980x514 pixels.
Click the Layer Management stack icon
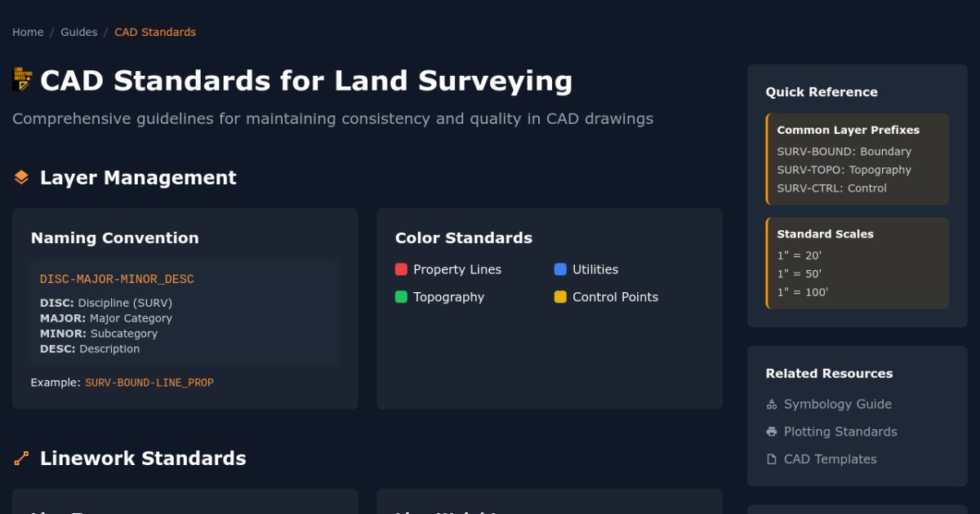[x=22, y=177]
